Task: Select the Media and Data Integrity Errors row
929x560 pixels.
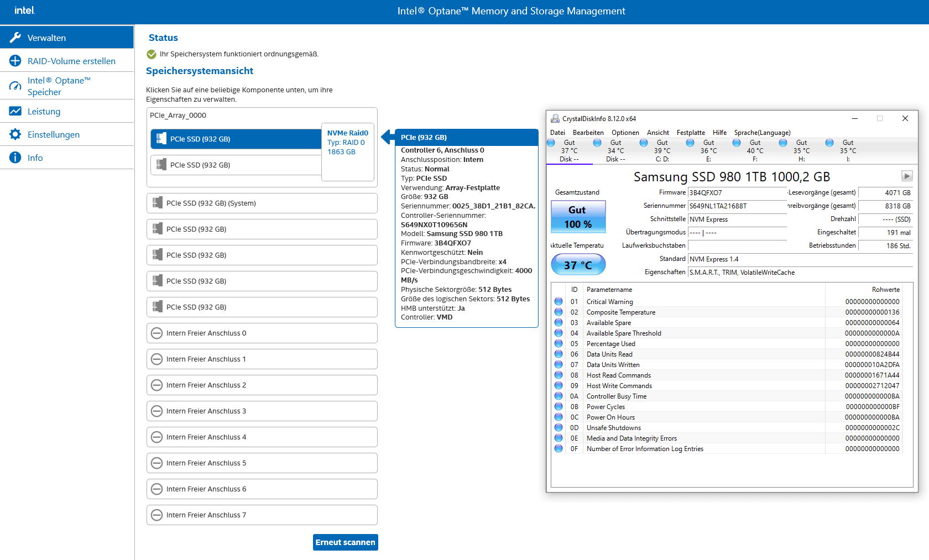Action: point(727,438)
